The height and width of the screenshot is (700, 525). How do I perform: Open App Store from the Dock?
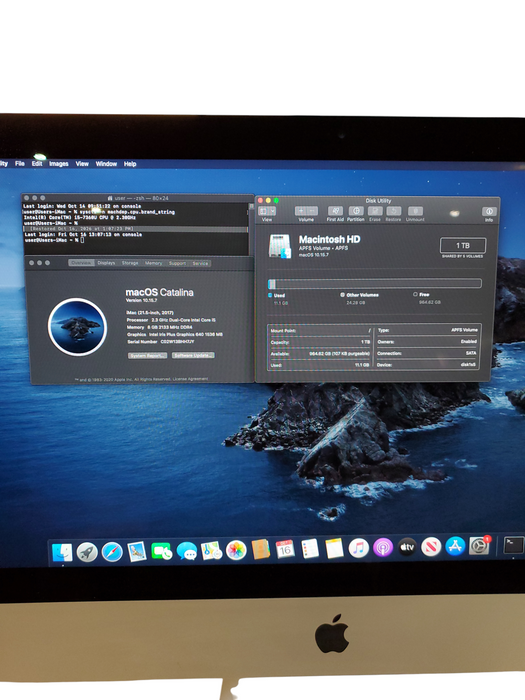coord(455,546)
